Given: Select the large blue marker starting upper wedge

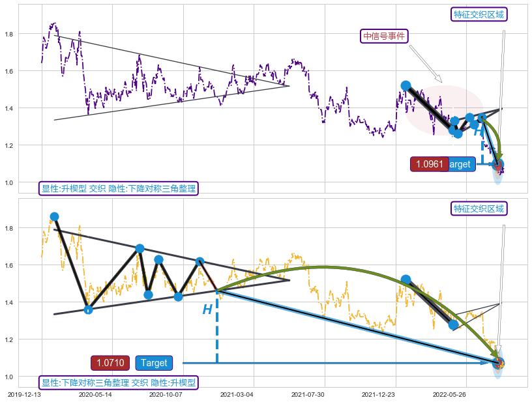Looking at the screenshot, I should [406, 85].
